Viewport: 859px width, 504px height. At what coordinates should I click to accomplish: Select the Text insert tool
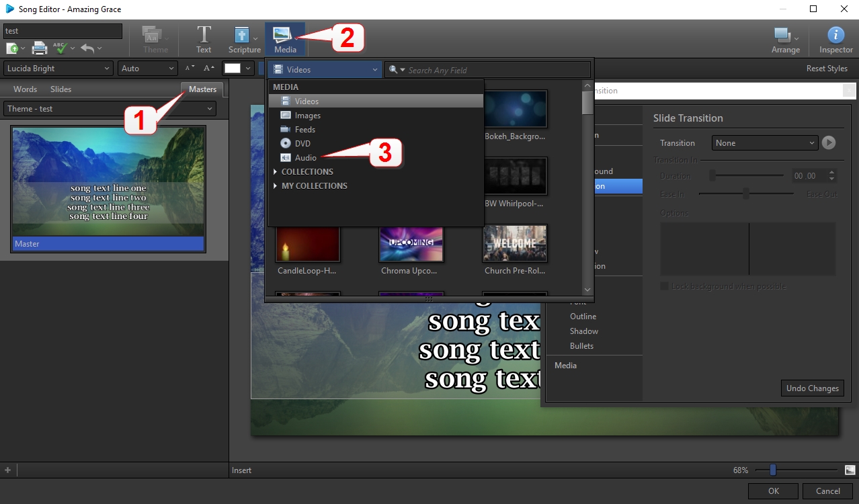coord(203,38)
